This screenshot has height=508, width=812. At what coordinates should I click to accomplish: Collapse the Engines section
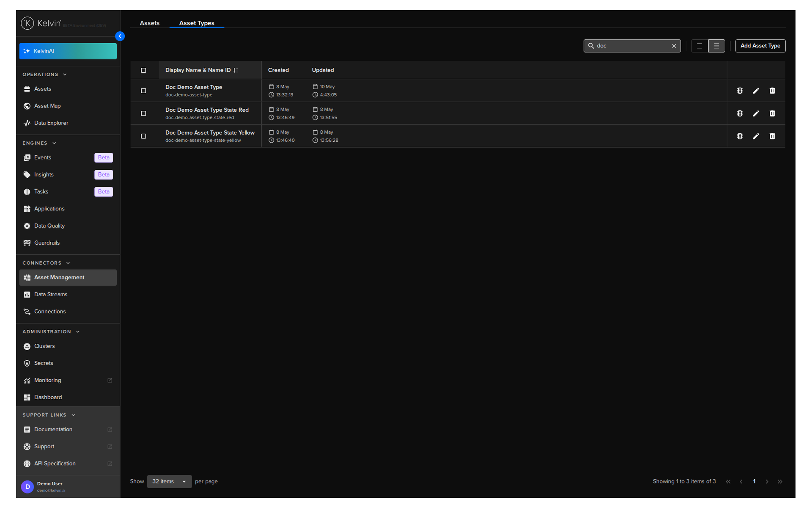[x=39, y=143]
